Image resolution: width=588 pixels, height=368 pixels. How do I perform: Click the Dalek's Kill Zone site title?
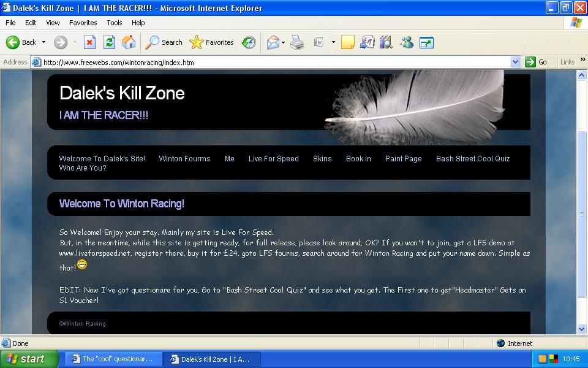[x=123, y=93]
